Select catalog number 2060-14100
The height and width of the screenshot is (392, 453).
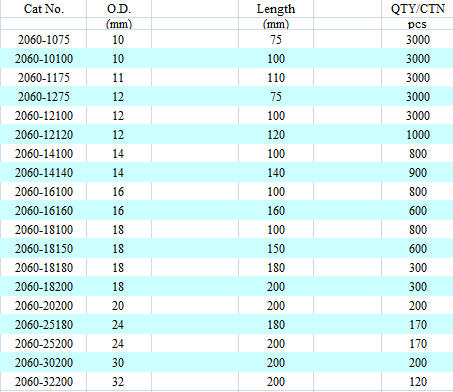click(x=44, y=154)
